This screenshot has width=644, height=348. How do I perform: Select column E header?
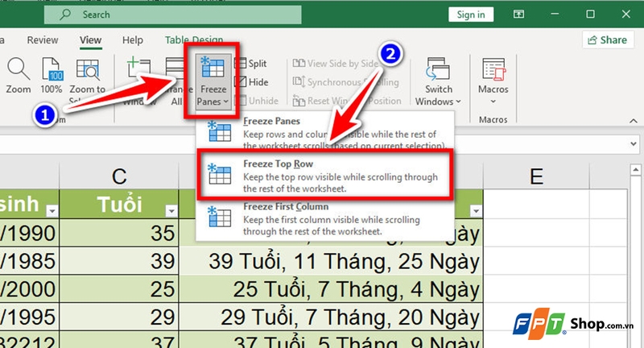point(536,176)
